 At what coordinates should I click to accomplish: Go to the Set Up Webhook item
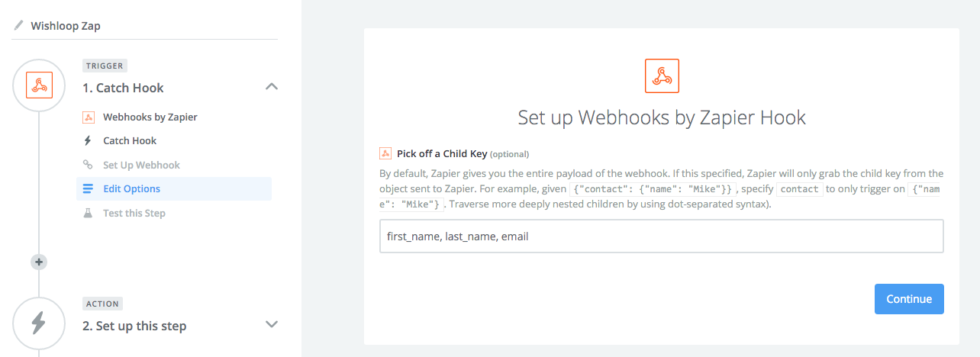(141, 165)
